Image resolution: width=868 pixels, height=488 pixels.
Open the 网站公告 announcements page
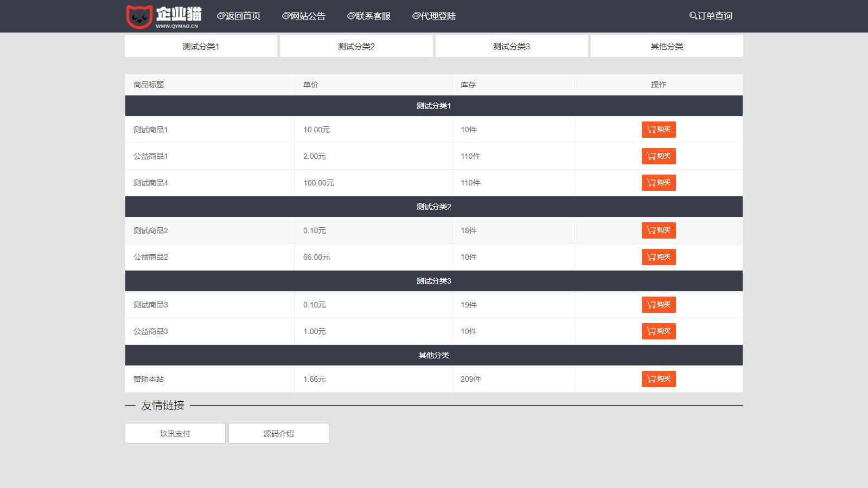click(304, 16)
